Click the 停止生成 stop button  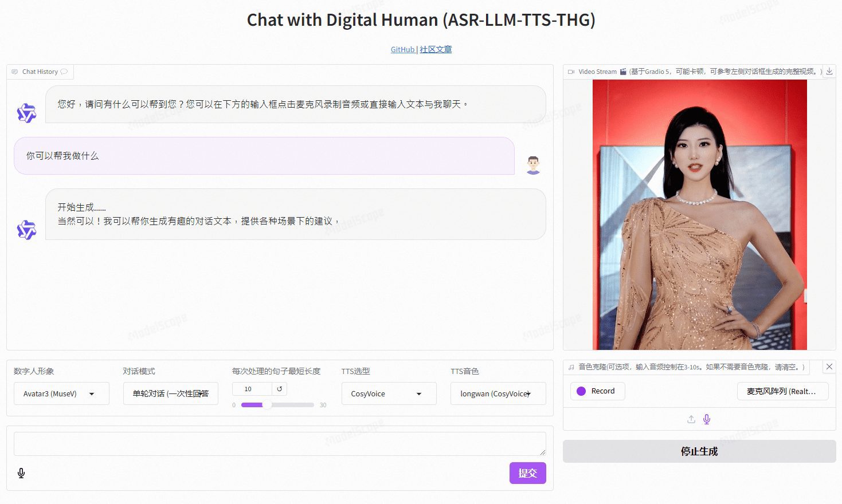click(699, 451)
